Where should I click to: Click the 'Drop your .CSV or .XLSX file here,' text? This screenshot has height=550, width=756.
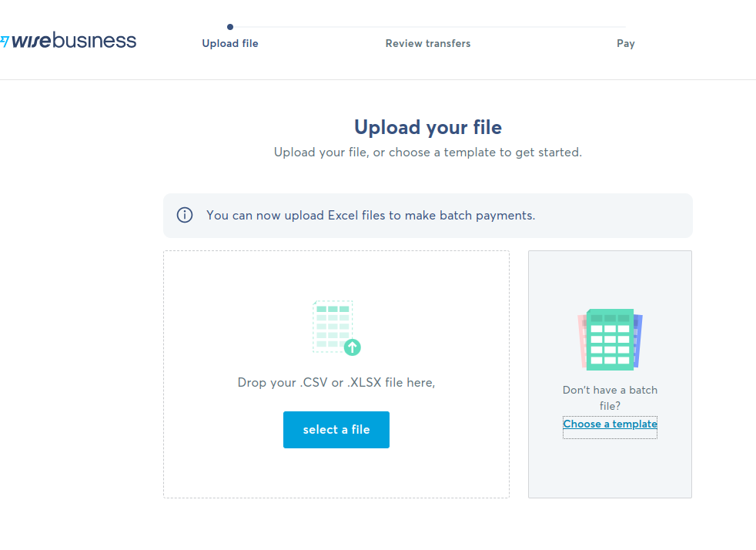336,383
